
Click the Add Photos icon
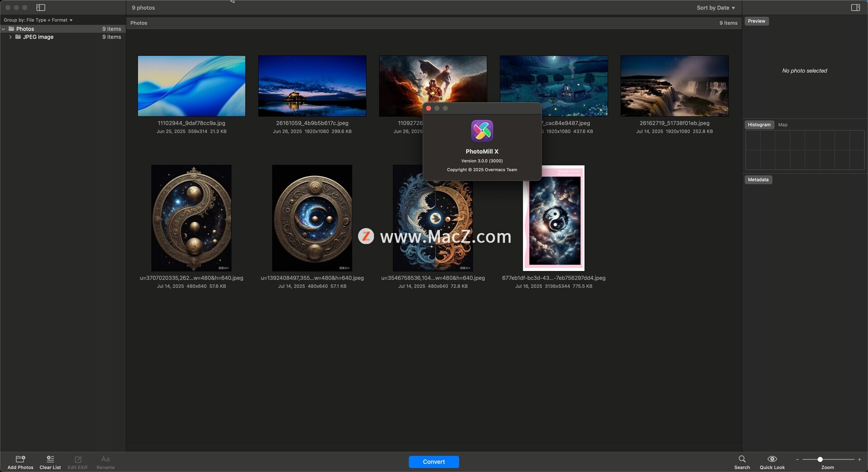coord(20,459)
